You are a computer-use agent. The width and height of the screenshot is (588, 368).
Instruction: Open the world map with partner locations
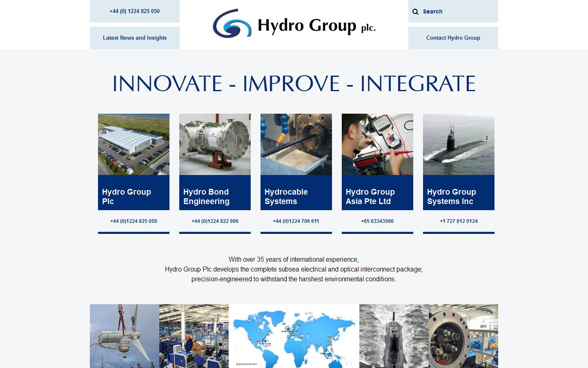293,335
